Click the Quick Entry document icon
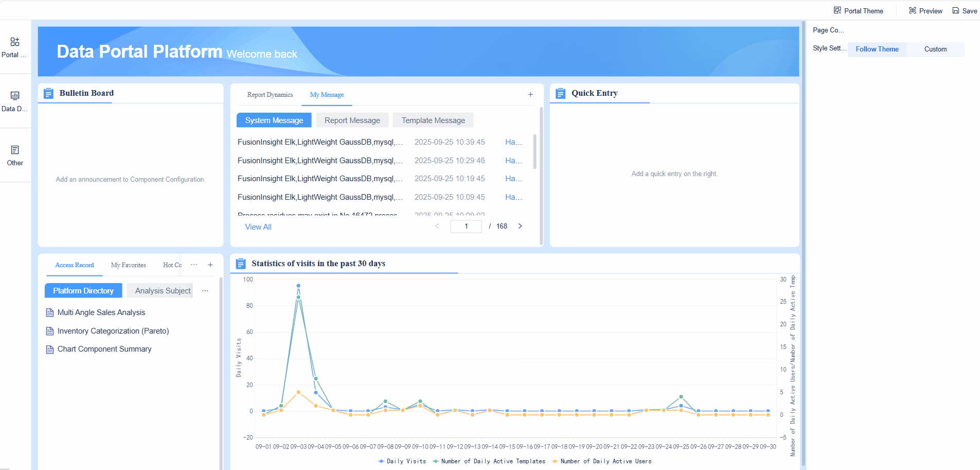 click(561, 93)
